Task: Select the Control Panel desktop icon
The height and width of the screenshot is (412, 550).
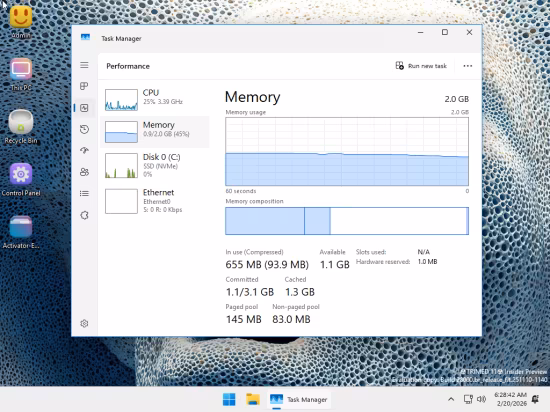Action: coord(21,180)
